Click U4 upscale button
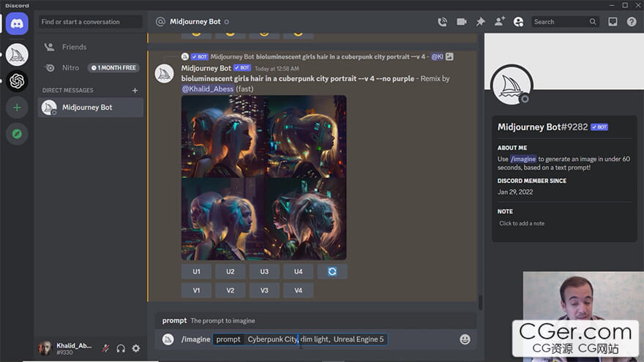 [298, 271]
